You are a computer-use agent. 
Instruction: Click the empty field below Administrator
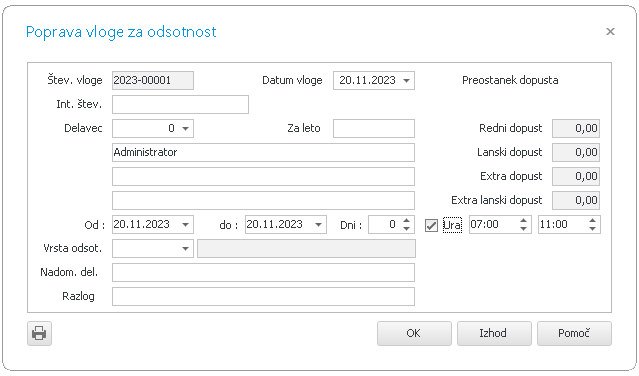click(x=263, y=176)
